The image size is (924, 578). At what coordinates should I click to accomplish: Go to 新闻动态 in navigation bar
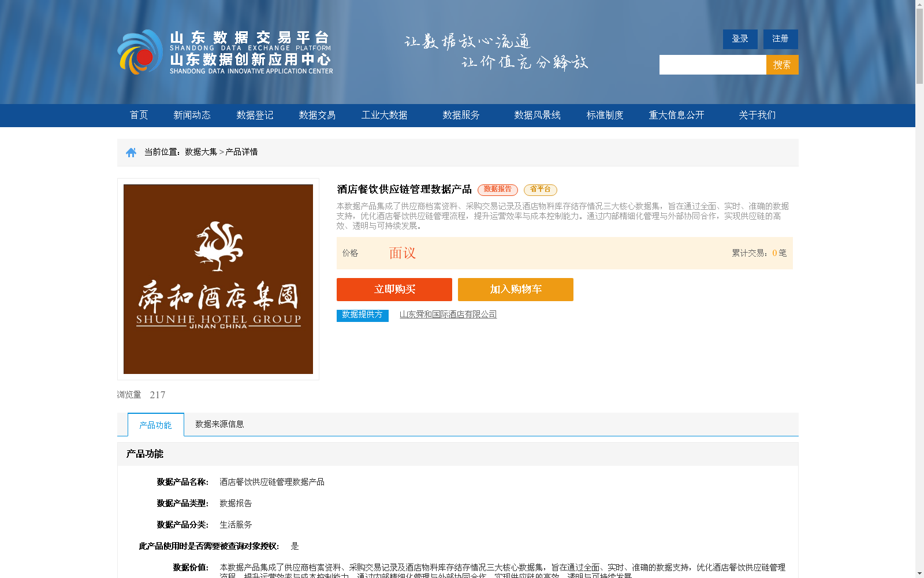pyautogui.click(x=192, y=115)
